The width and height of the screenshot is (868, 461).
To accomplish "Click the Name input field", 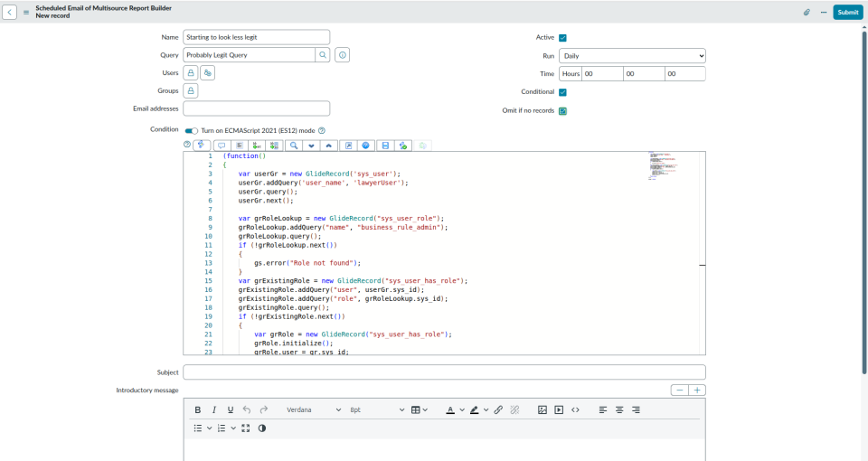I will [256, 37].
